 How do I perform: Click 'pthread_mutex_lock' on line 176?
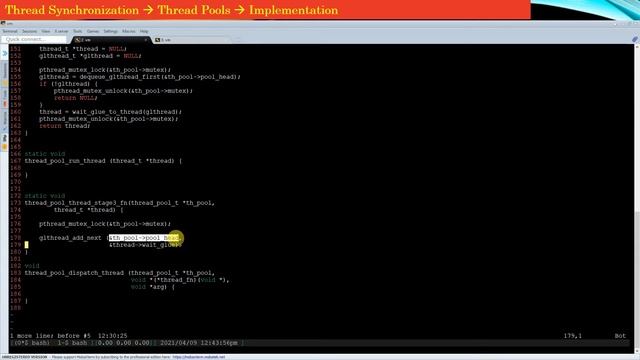click(x=72, y=224)
